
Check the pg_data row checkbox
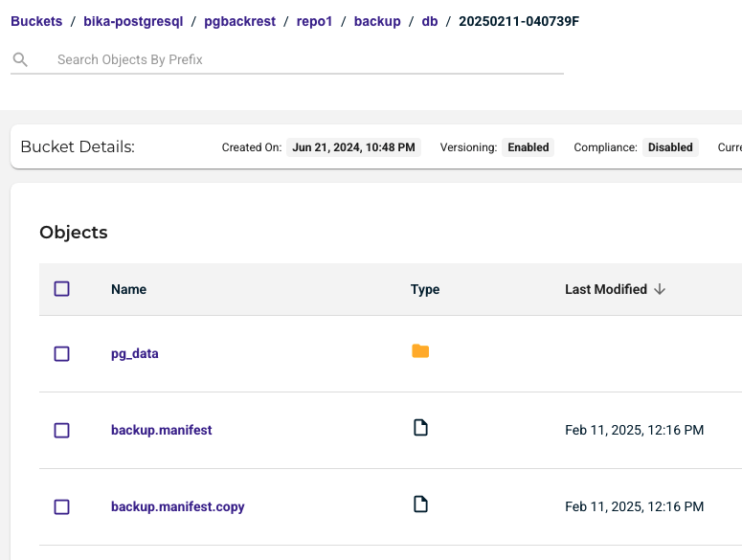pyautogui.click(x=61, y=354)
